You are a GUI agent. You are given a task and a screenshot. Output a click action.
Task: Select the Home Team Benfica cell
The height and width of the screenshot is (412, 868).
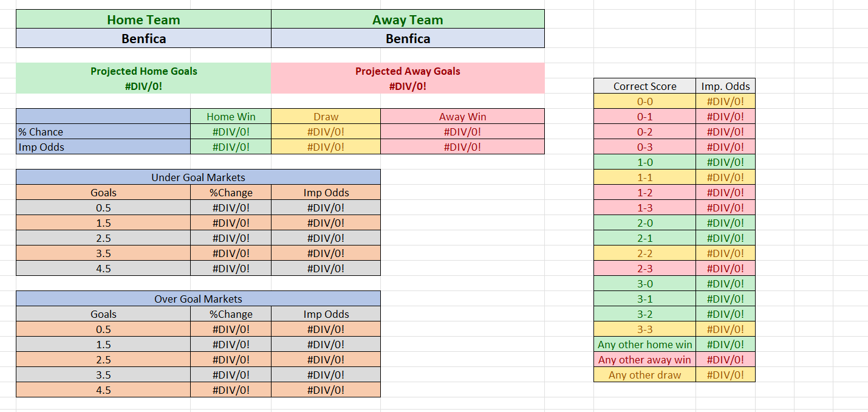pyautogui.click(x=143, y=39)
